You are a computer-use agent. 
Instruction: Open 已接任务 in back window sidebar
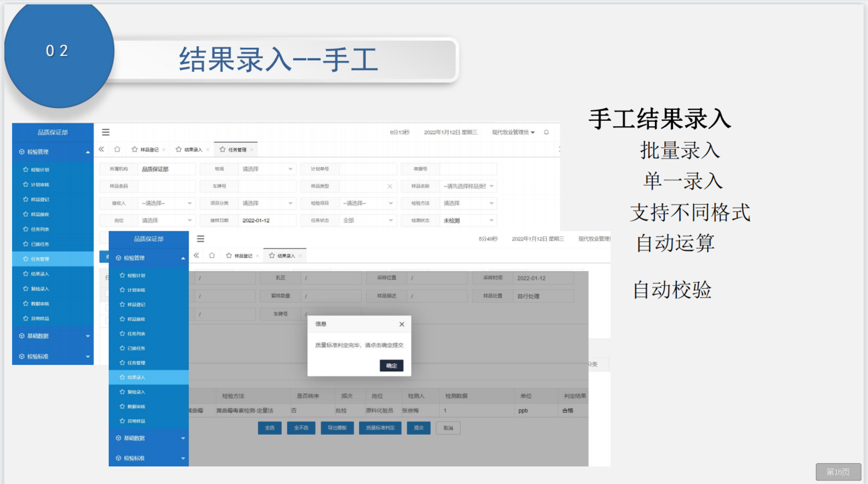pyautogui.click(x=53, y=244)
